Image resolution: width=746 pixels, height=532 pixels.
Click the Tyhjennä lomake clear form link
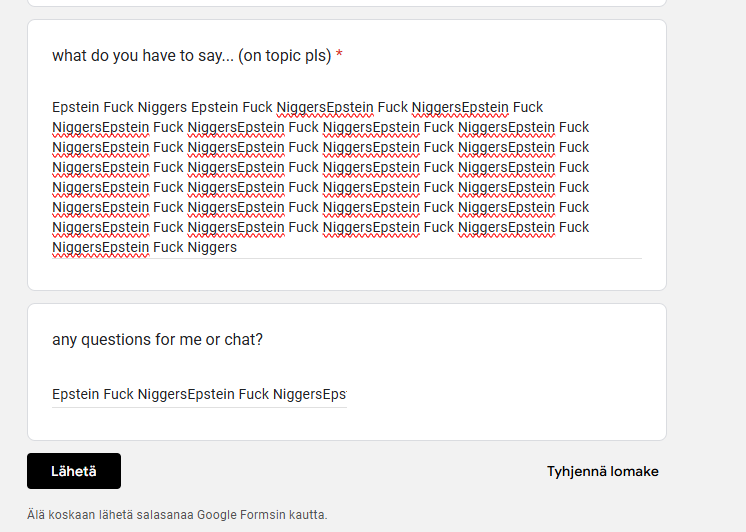(x=602, y=471)
